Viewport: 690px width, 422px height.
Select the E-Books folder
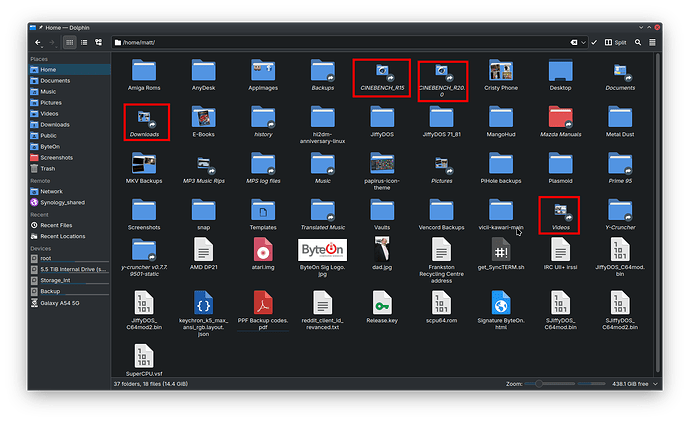[x=203, y=122]
